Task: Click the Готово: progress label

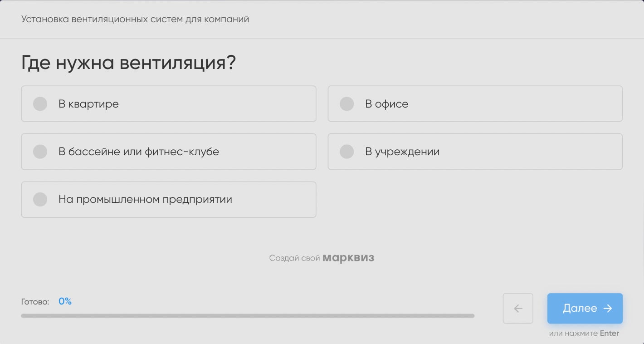Action: pos(35,301)
